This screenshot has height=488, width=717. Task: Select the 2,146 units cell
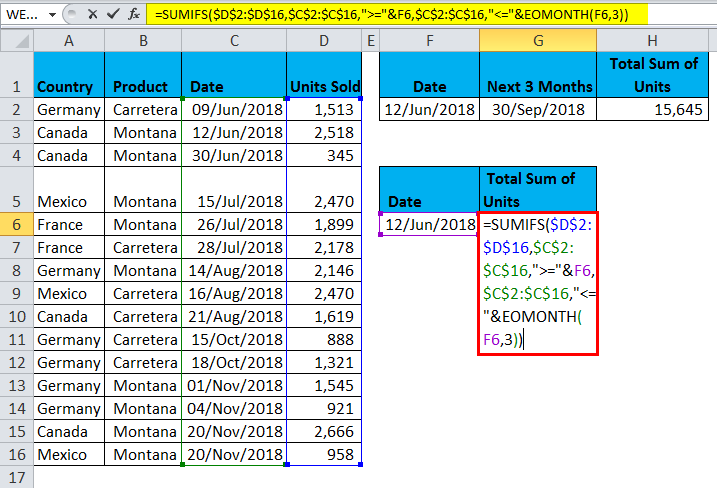tap(324, 270)
